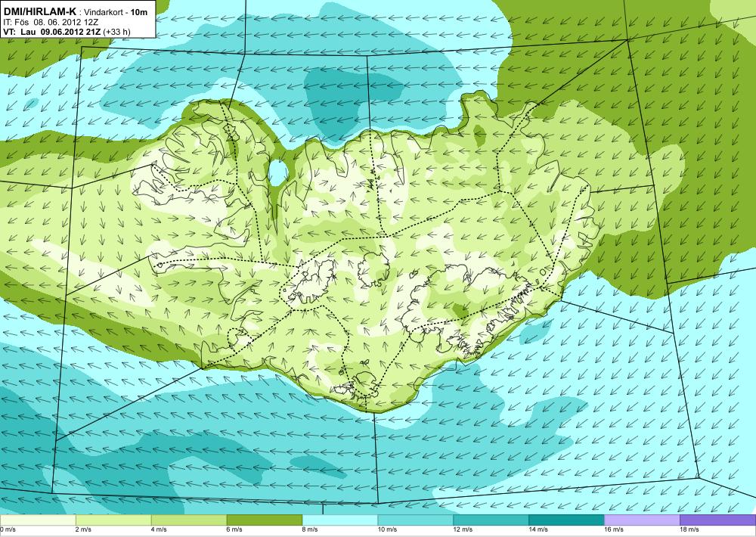
Task: Click the '4 m/s' legend label
Action: (x=159, y=529)
